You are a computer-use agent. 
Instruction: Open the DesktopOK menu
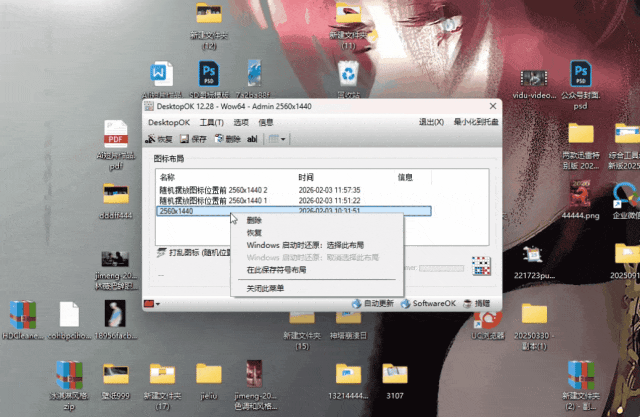tap(169, 122)
